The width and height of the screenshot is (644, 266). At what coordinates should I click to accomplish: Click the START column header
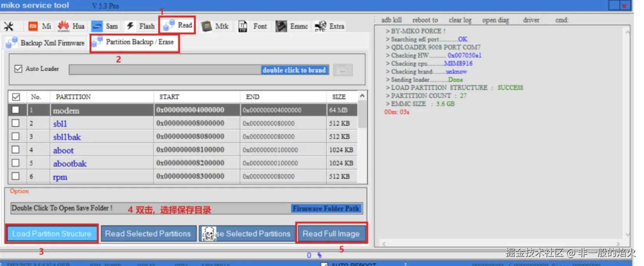(x=169, y=97)
